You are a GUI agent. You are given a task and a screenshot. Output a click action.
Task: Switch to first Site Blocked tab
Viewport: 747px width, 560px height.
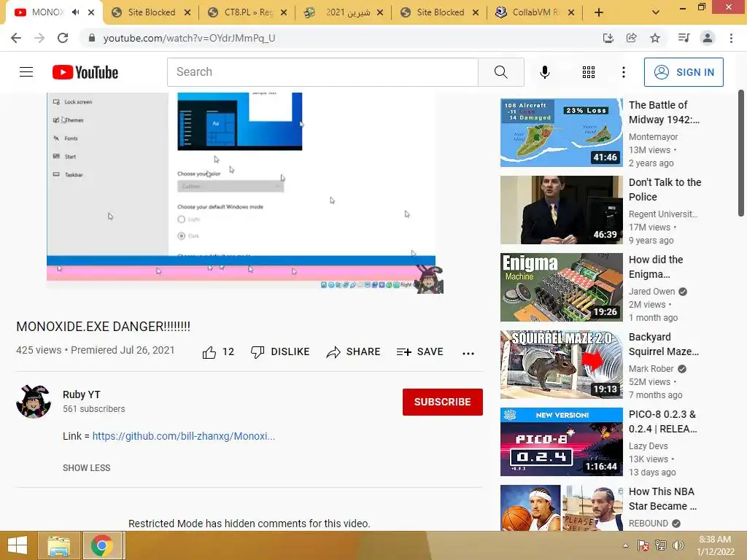[151, 12]
